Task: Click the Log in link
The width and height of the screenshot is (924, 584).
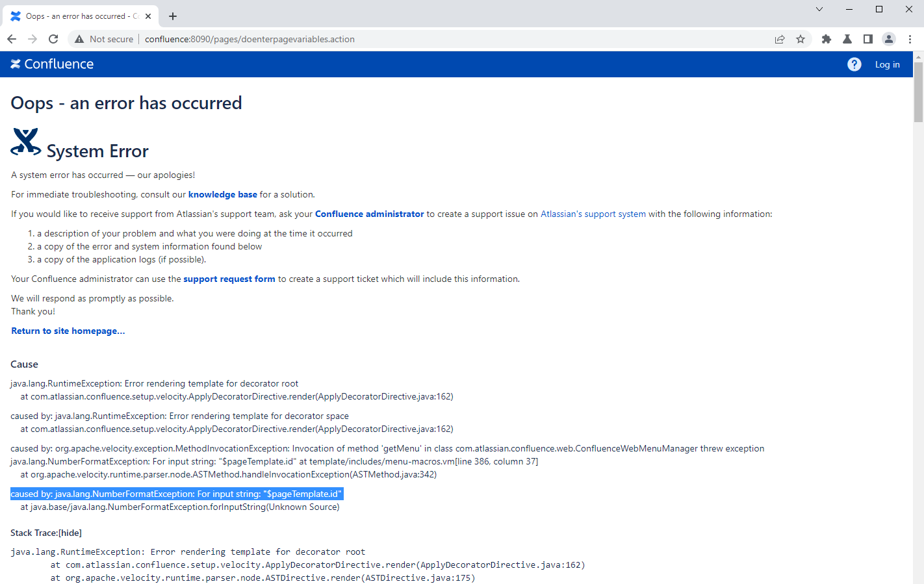Action: [887, 64]
